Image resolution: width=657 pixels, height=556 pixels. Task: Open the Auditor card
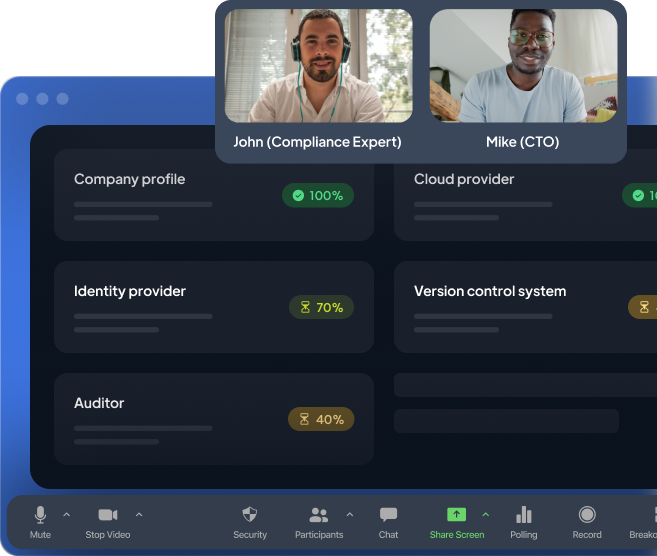pyautogui.click(x=214, y=419)
